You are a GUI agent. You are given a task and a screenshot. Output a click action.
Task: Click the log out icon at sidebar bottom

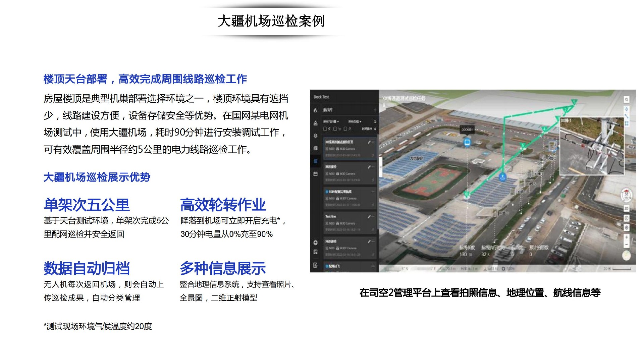(x=315, y=265)
